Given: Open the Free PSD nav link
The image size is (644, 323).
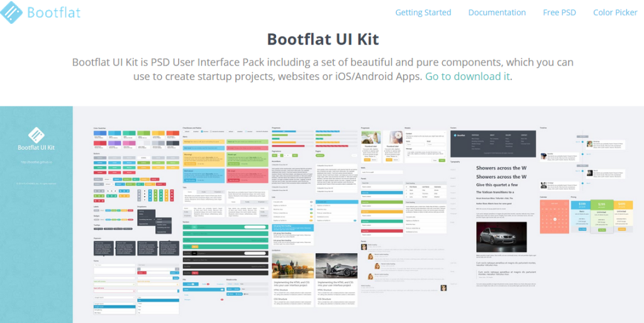Looking at the screenshot, I should point(559,13).
